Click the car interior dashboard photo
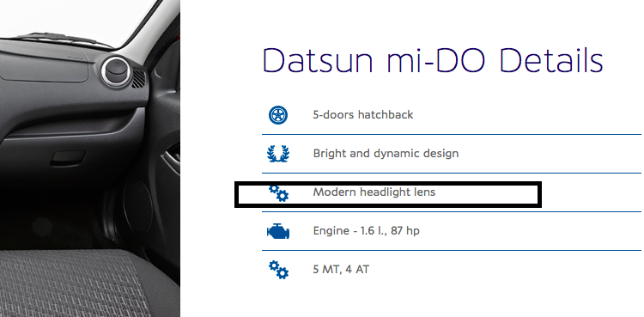644x317 pixels. 90,158
